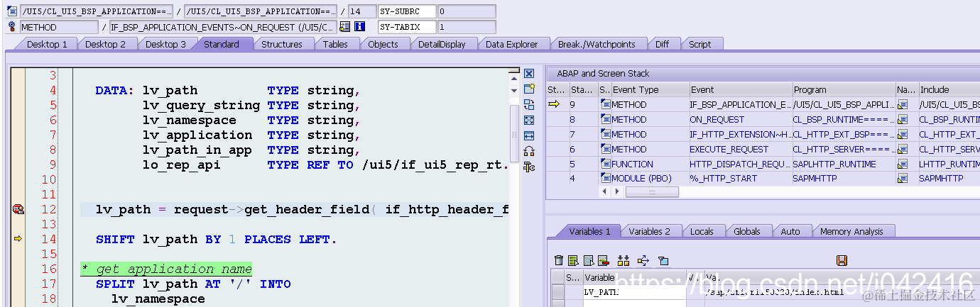Click the Include column header in stack
This screenshot has width=980, height=307.
(949, 89)
